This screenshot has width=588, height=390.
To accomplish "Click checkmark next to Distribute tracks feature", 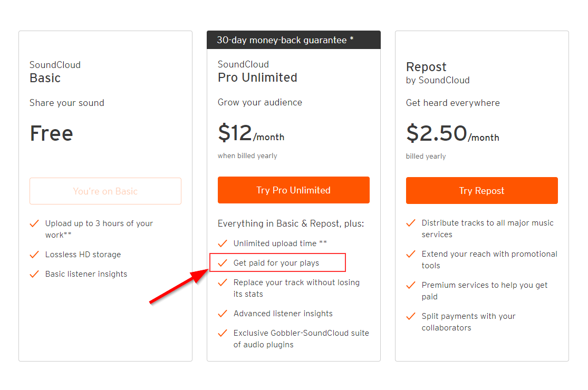I will pos(411,223).
